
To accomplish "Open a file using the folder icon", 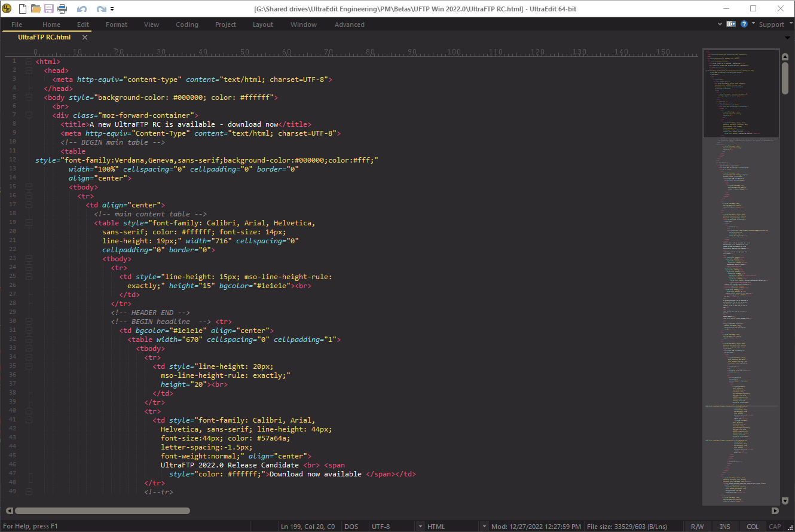I will pyautogui.click(x=36, y=8).
